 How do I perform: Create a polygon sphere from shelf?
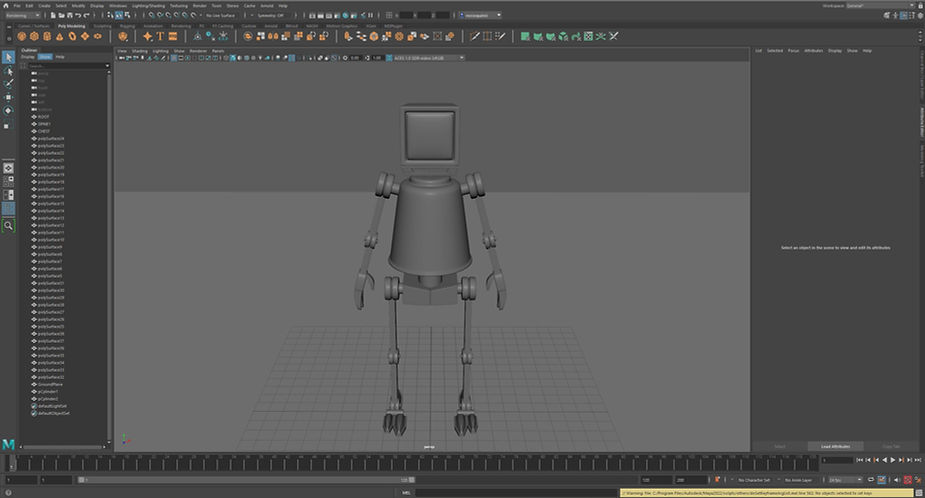(22, 37)
